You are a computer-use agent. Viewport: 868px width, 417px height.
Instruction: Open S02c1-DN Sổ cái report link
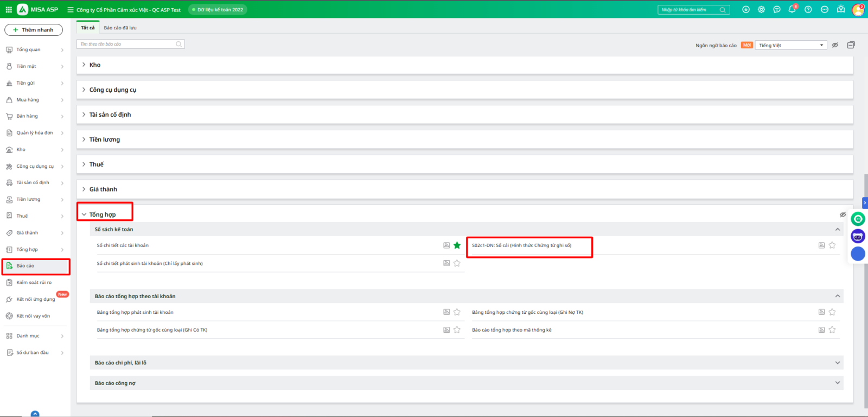tap(521, 245)
